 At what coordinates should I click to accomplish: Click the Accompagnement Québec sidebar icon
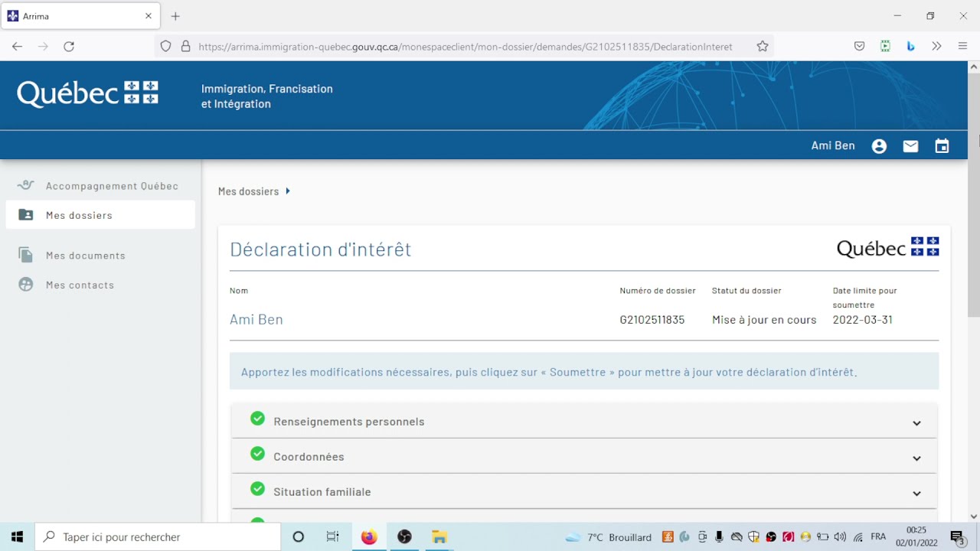click(26, 185)
